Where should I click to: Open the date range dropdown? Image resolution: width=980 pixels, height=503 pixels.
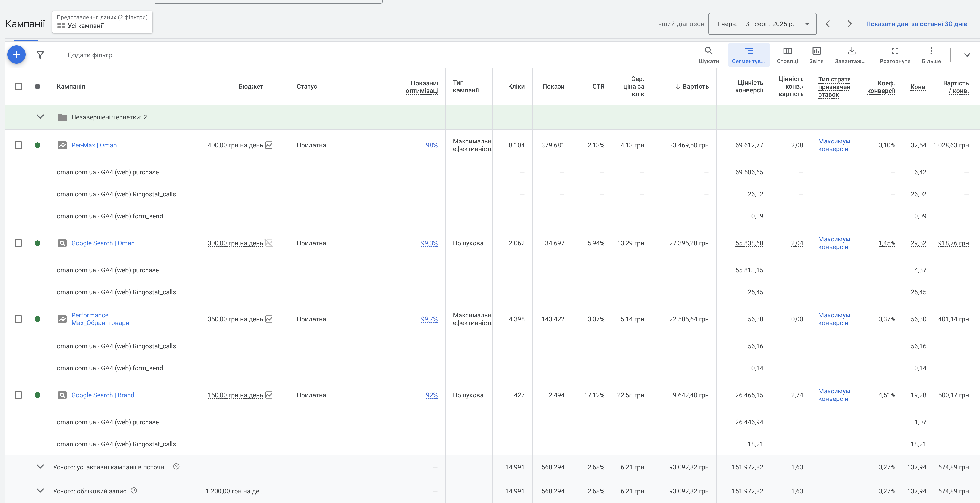762,24
